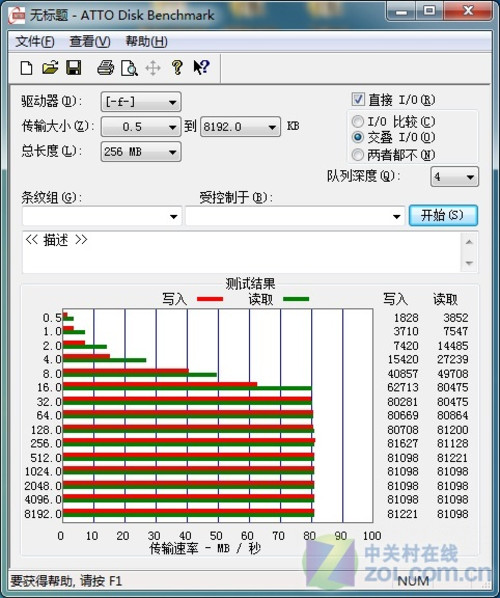Open the 队列深度 queue depth dropdown
The height and width of the screenshot is (598, 500).
[454, 177]
